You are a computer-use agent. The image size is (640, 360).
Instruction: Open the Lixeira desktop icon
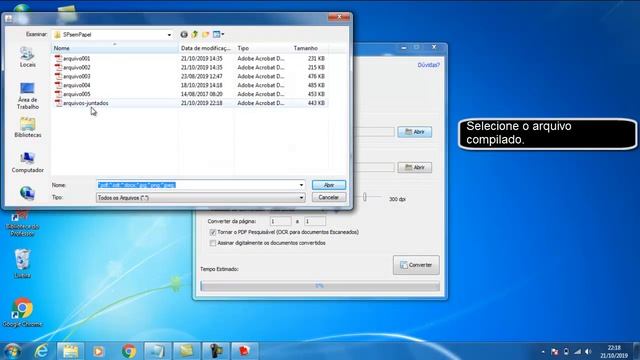click(x=22, y=264)
